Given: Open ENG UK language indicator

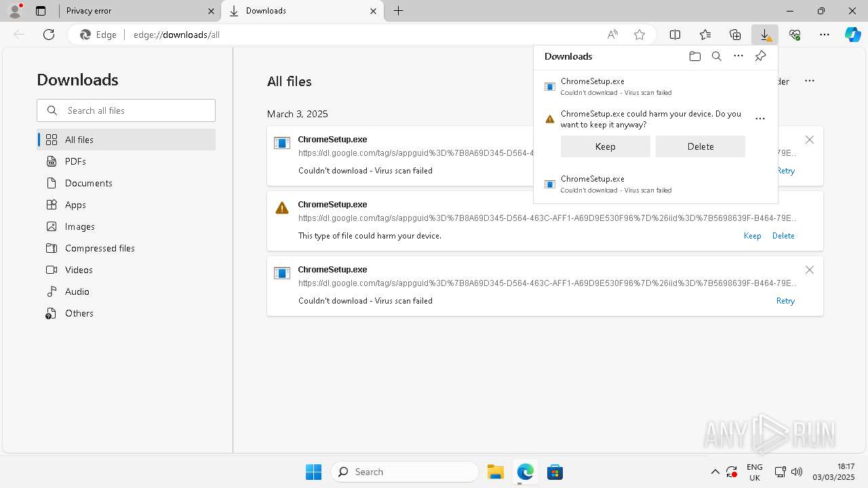Looking at the screenshot, I should tap(754, 472).
